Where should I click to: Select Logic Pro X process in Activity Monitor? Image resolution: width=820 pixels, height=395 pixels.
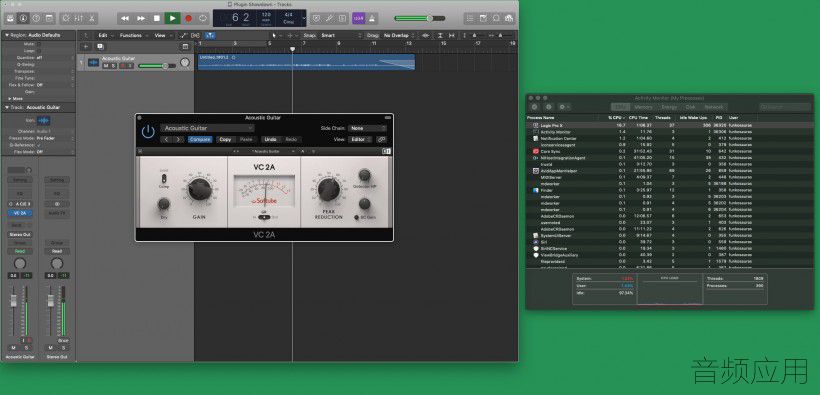click(669, 126)
